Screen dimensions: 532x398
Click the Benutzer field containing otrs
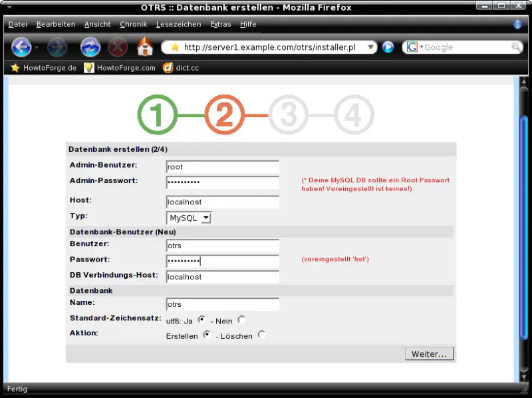[223, 246]
